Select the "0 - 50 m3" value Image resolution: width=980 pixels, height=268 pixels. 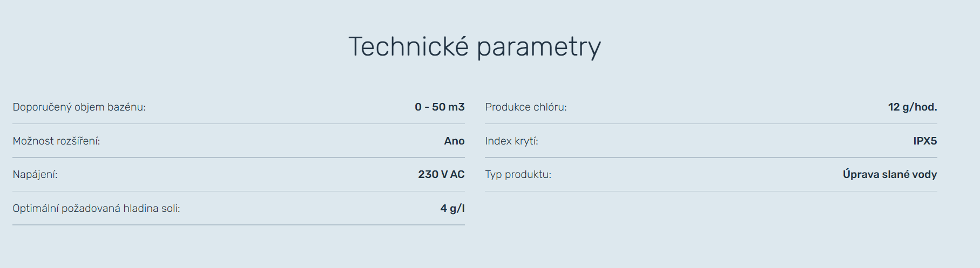pos(440,107)
